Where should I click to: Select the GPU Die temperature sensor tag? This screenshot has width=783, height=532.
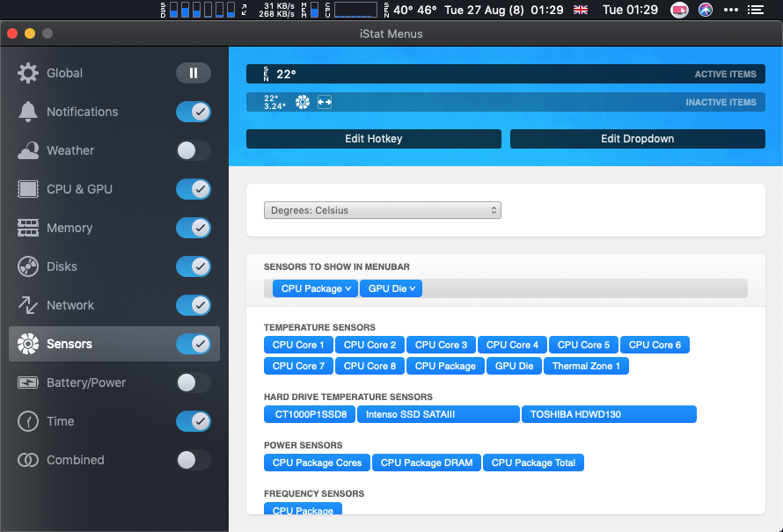(514, 366)
